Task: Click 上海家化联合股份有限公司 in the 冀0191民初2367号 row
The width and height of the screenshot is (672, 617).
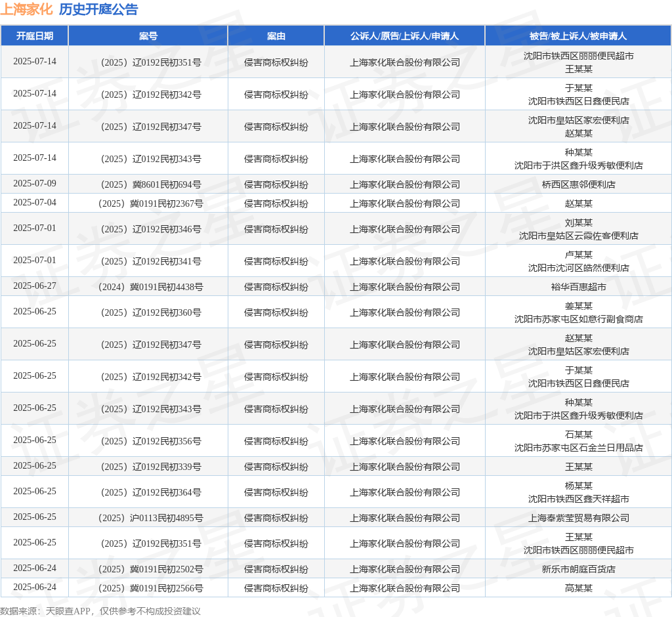Action: point(404,203)
